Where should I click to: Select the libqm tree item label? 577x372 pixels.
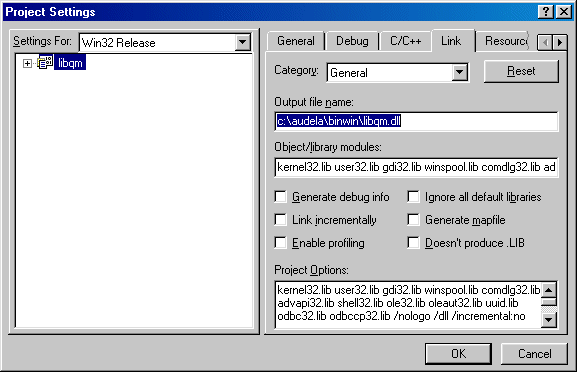[70, 63]
